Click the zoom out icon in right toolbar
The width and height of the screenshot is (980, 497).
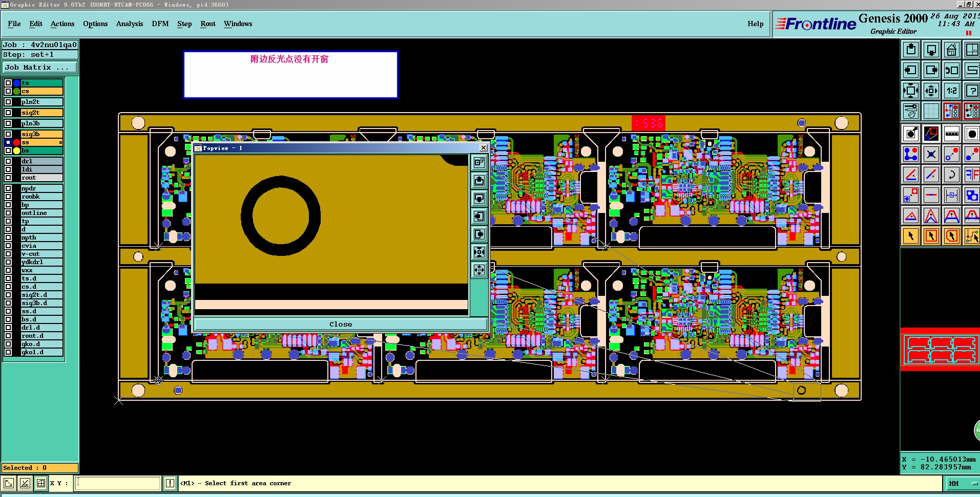(931, 91)
